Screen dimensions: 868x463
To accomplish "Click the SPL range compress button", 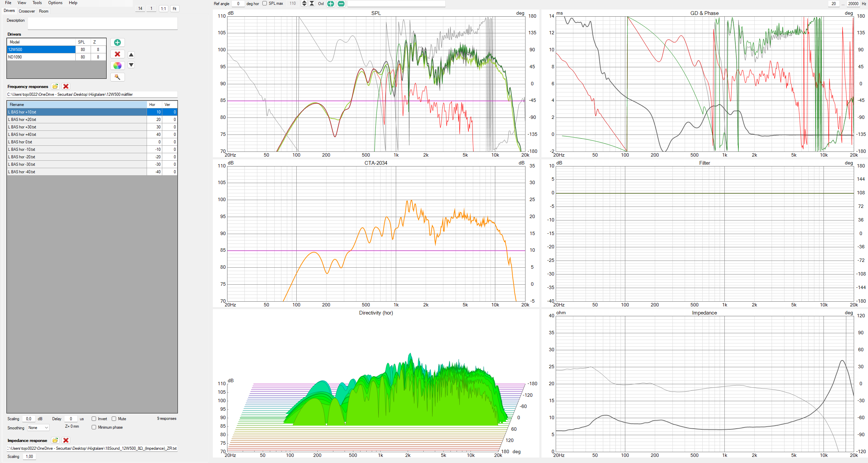I will pos(312,4).
